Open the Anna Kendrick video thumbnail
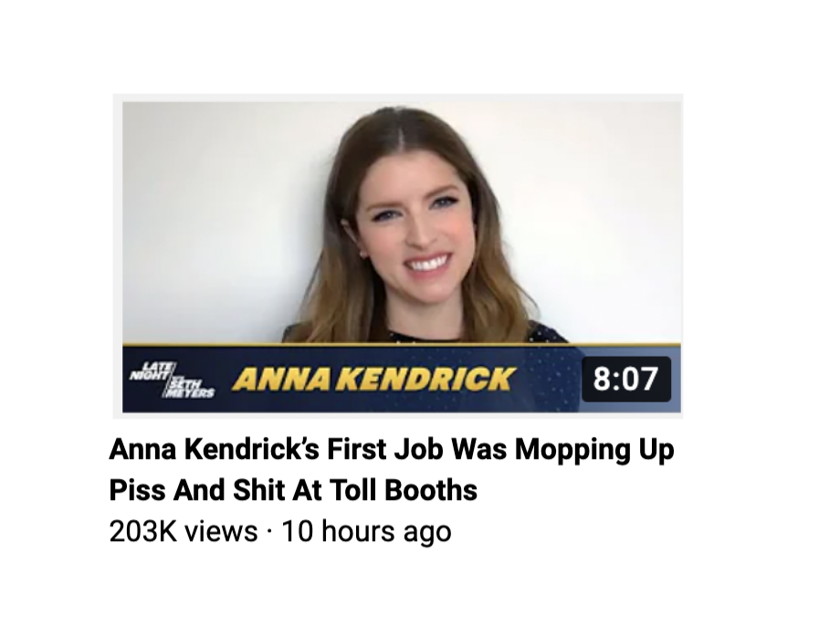Viewport: 840px width, 635px height. pos(401,257)
